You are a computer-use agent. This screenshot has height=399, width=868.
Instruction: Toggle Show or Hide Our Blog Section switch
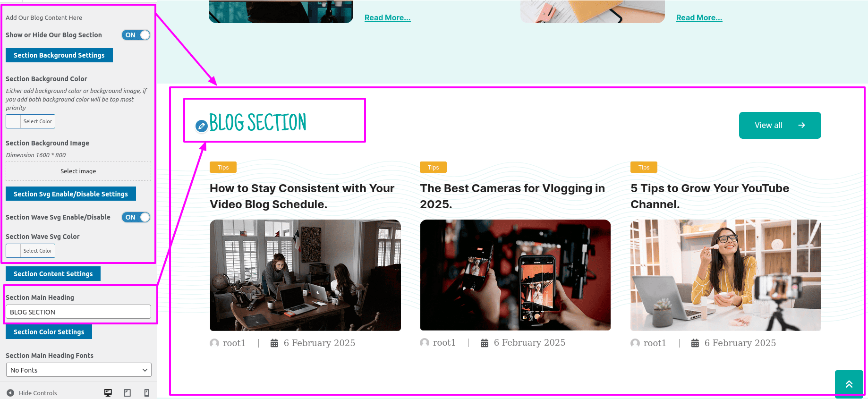(x=136, y=35)
